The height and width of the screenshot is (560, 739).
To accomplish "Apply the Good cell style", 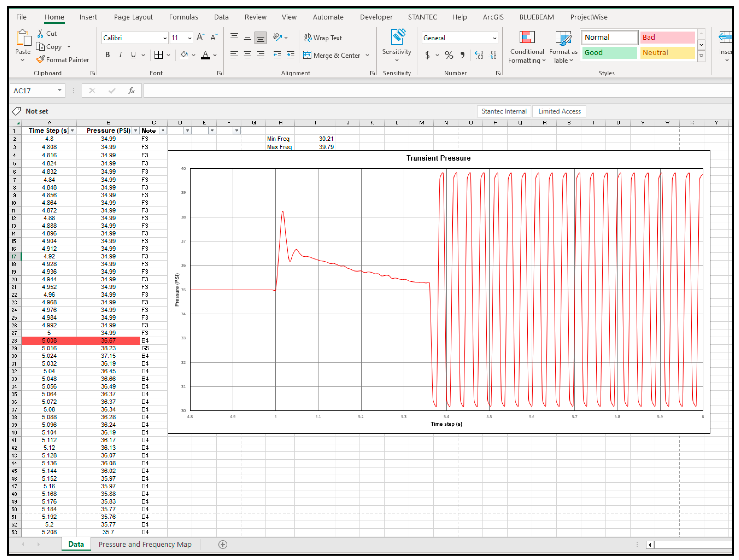I will (x=609, y=53).
